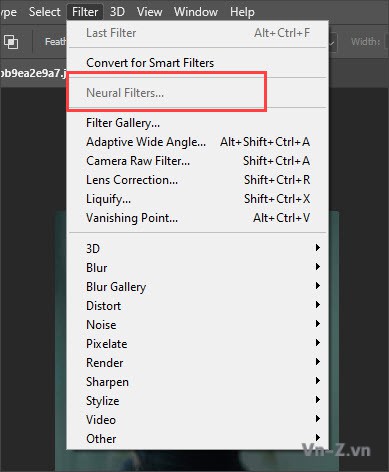
Task: Select Vanishing Point filter
Action: pyautogui.click(x=198, y=218)
